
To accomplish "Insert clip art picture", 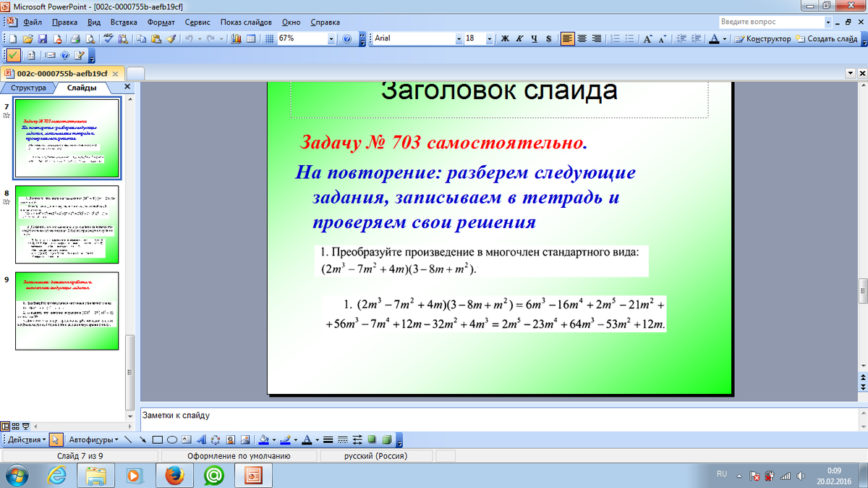I will point(231,439).
